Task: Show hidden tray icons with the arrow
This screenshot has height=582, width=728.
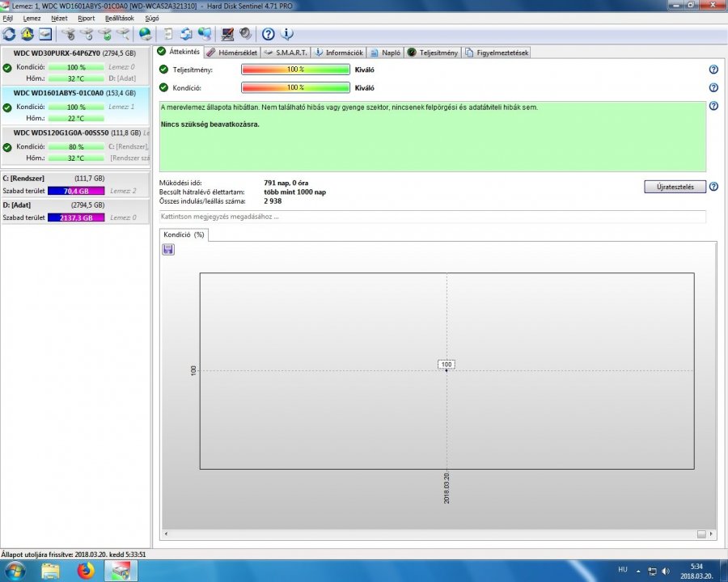Action: tap(638, 571)
